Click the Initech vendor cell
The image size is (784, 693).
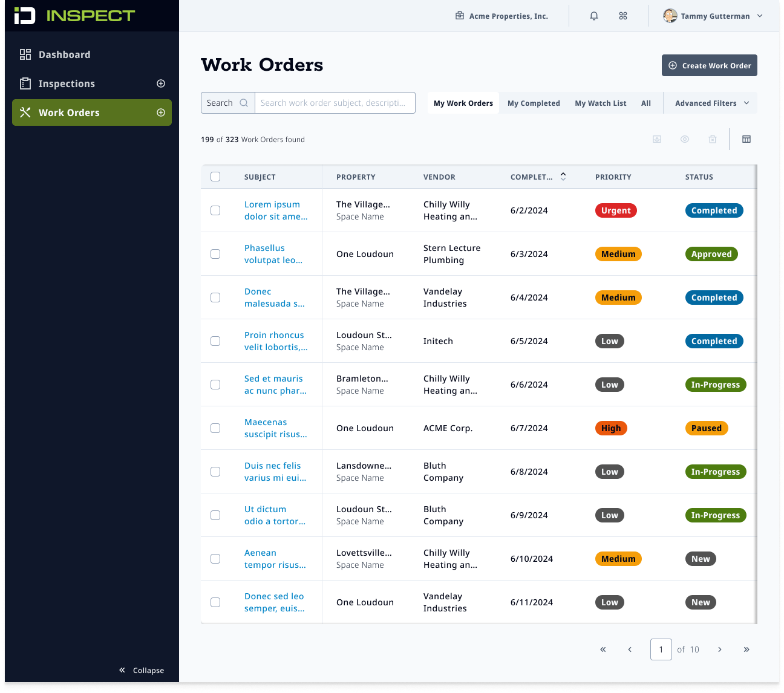[x=438, y=341]
